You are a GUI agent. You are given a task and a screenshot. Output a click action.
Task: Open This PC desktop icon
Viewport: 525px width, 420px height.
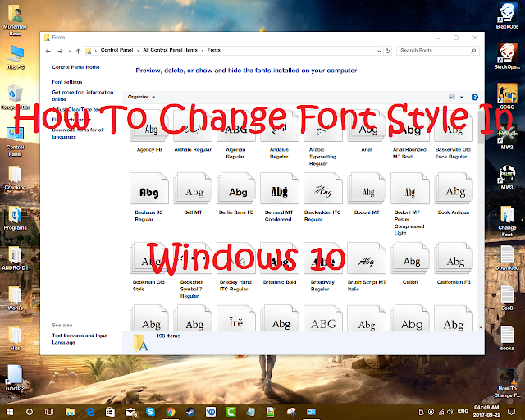click(16, 57)
